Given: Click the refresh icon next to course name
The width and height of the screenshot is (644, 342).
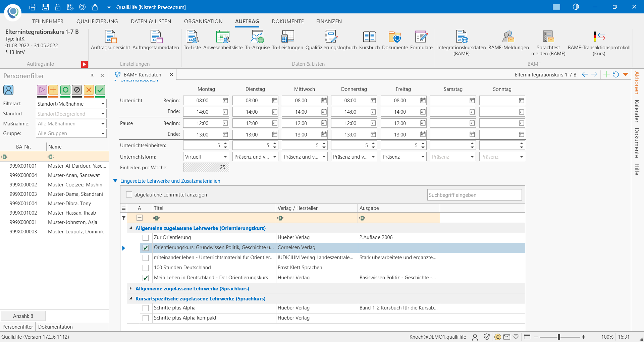Looking at the screenshot, I should point(616,74).
